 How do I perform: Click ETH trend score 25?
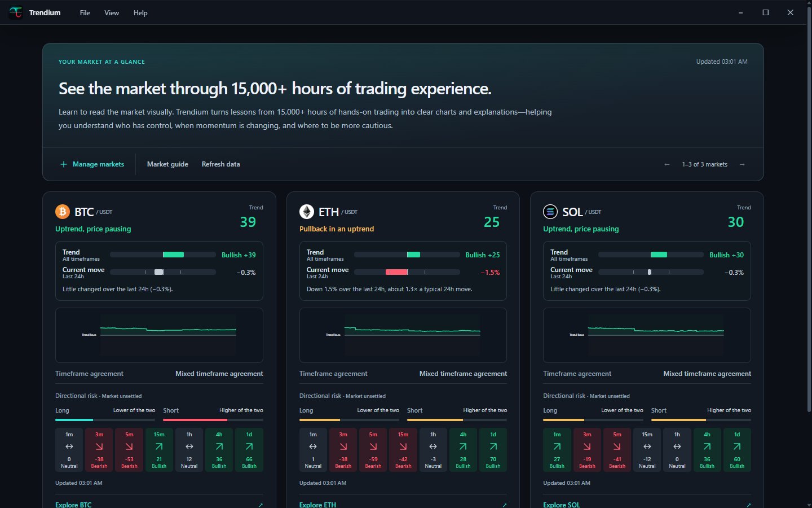click(x=492, y=222)
